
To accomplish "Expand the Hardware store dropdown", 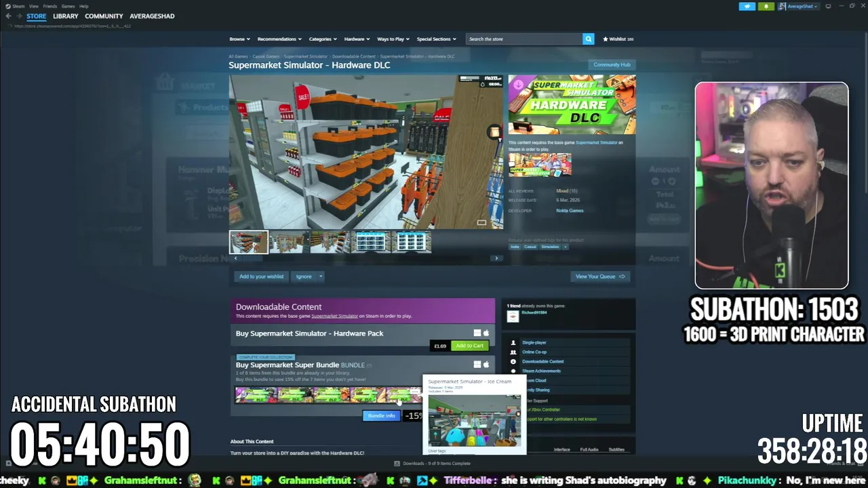I will coord(357,39).
